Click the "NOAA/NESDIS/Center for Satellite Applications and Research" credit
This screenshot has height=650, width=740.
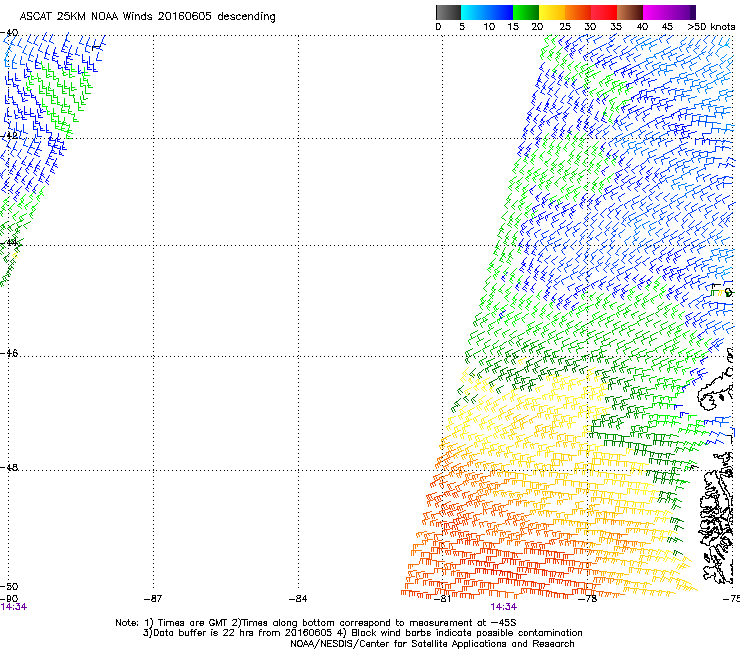432,644
